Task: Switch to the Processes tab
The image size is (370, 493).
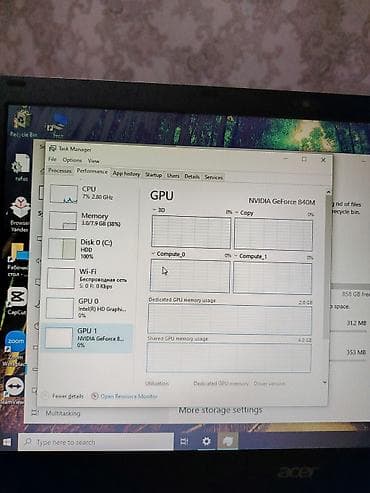Action: click(60, 170)
